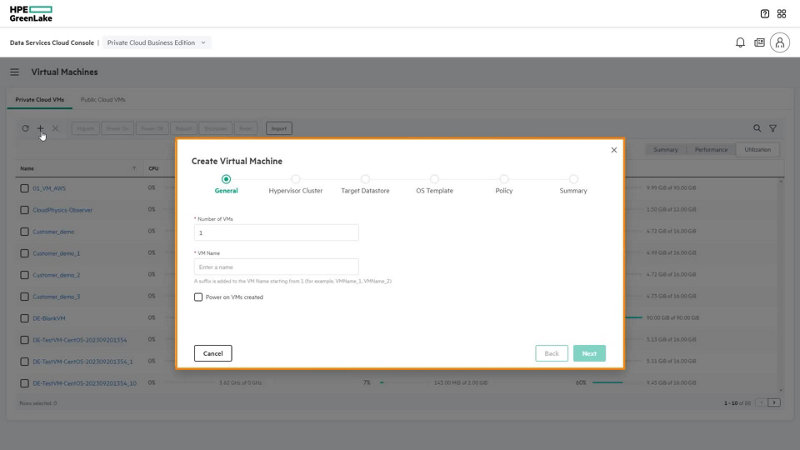Click the table's vertical scrollbar
The image size is (800, 450).
(x=781, y=286)
